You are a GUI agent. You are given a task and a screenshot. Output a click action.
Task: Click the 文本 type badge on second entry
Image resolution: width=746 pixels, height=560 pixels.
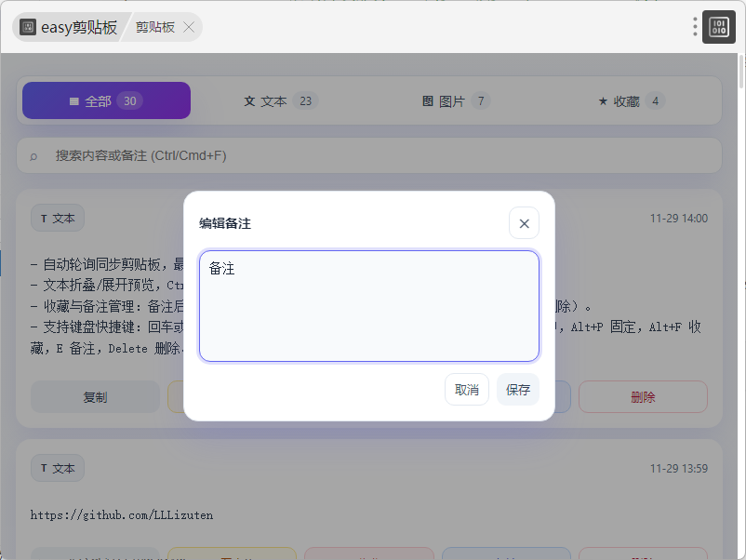pyautogui.click(x=58, y=468)
